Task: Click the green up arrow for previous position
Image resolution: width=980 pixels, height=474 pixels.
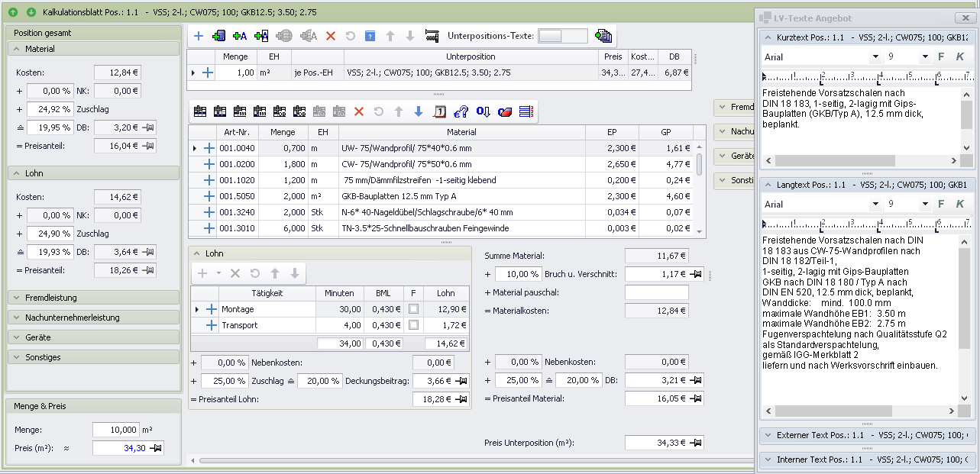Action: (x=13, y=12)
